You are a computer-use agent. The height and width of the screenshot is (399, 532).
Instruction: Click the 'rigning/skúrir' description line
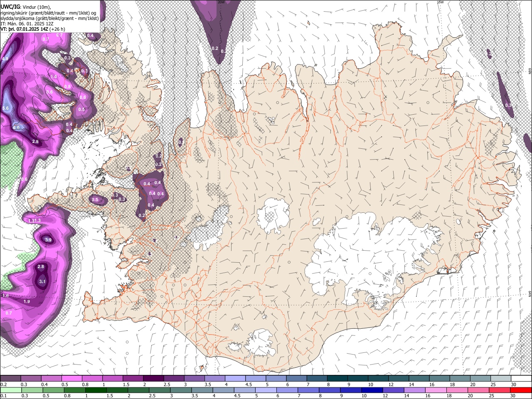[48, 13]
